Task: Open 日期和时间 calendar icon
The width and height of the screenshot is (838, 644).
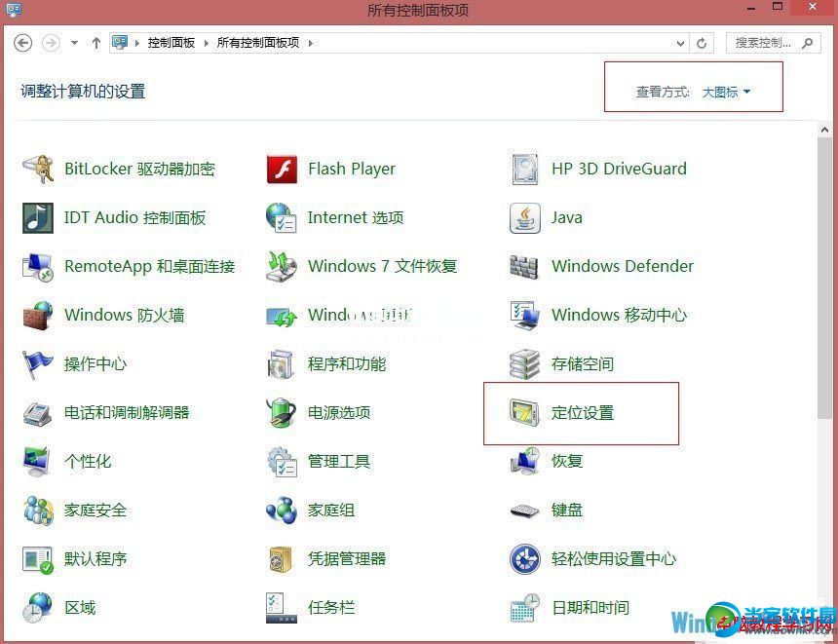Action: click(x=525, y=608)
